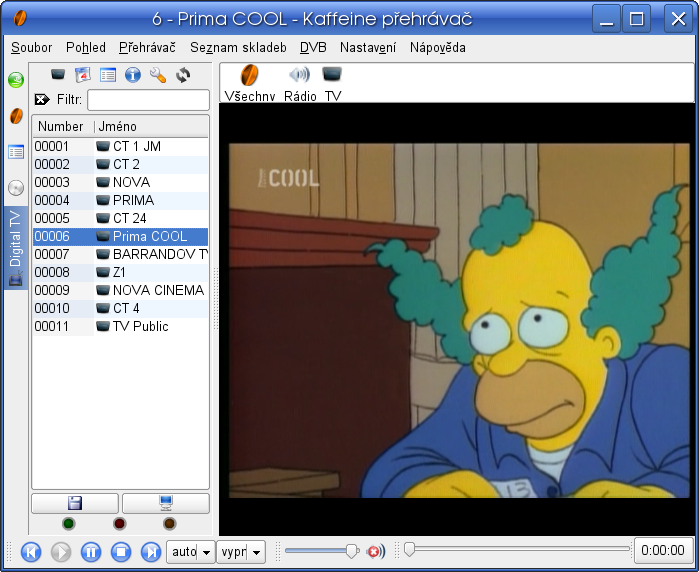699x572 pixels.
Task: Select channel PRIMA
Action: coord(120,200)
